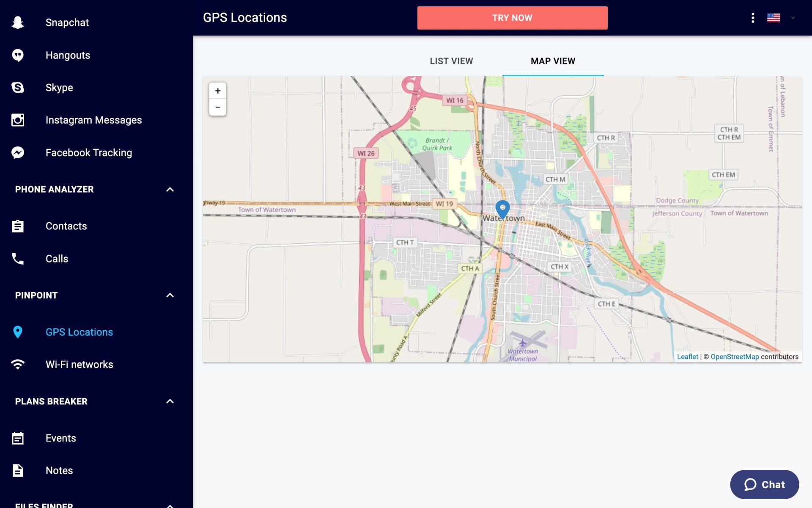Click the CTH X road label on map
812x508 pixels.
coord(560,267)
